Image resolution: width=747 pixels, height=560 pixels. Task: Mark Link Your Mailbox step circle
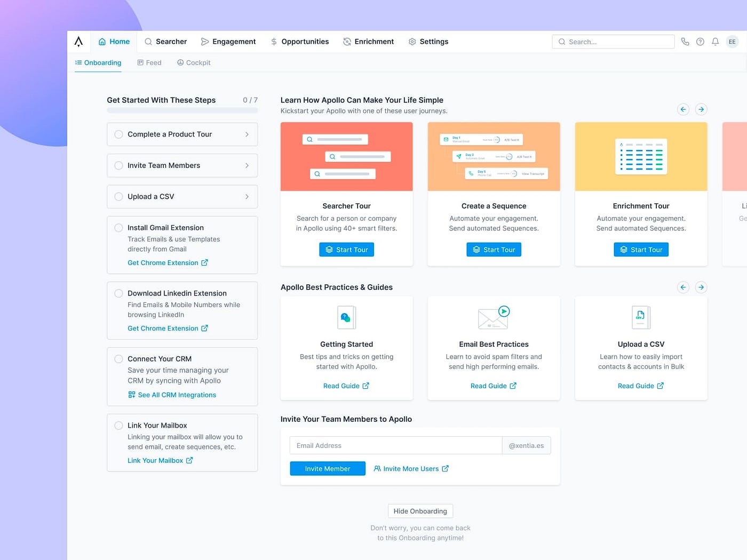pyautogui.click(x=119, y=426)
